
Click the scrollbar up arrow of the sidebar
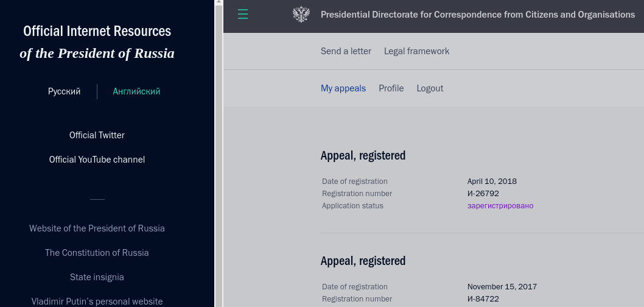[219, 2]
